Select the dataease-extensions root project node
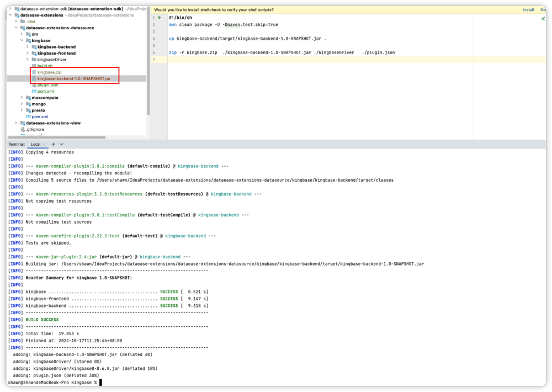Image resolution: width=552 pixels, height=392 pixels. click(x=41, y=15)
